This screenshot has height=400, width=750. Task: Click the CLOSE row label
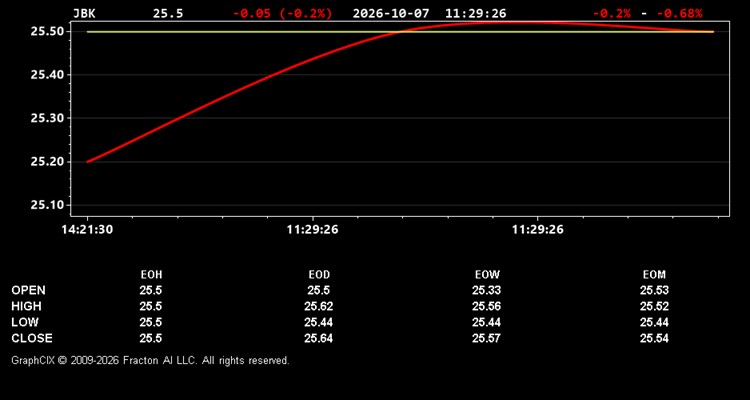tap(32, 338)
